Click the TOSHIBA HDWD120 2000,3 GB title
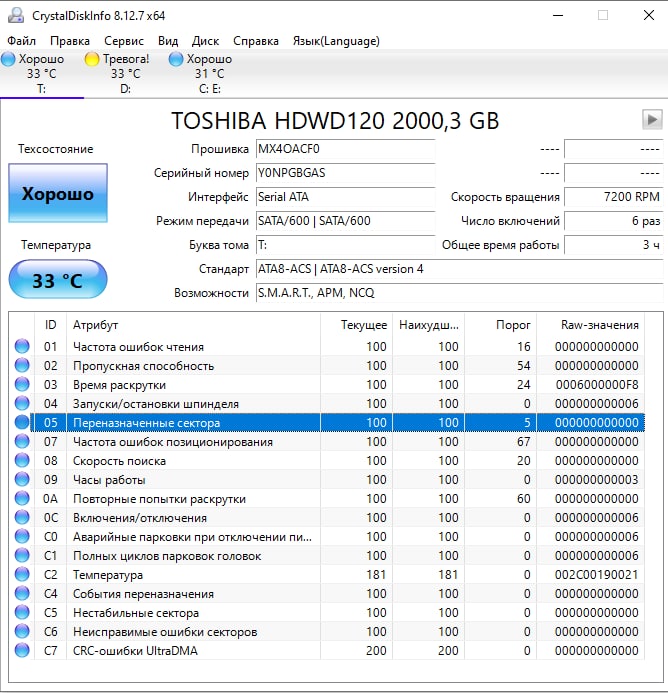 (x=335, y=121)
